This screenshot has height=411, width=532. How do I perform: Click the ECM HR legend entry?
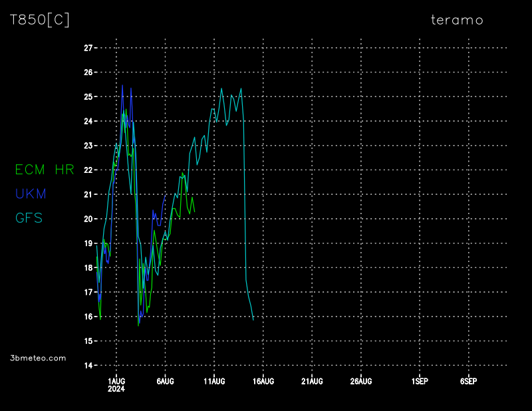coord(45,170)
